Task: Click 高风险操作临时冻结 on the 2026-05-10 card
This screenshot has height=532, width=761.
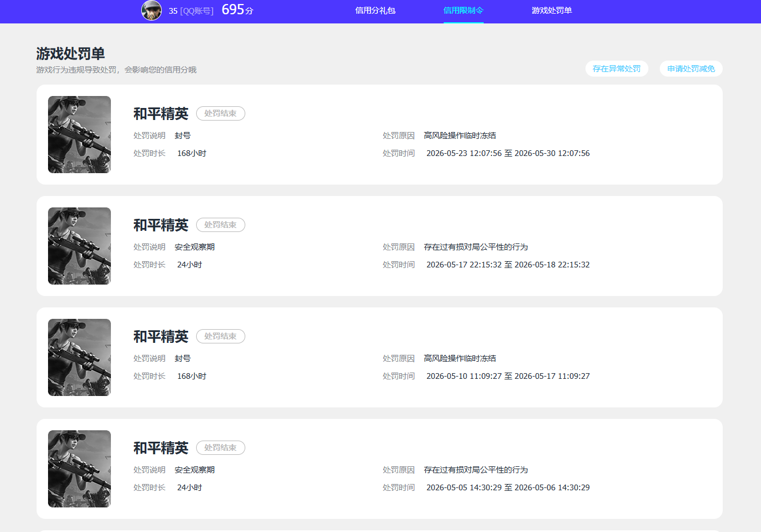Action: click(460, 358)
